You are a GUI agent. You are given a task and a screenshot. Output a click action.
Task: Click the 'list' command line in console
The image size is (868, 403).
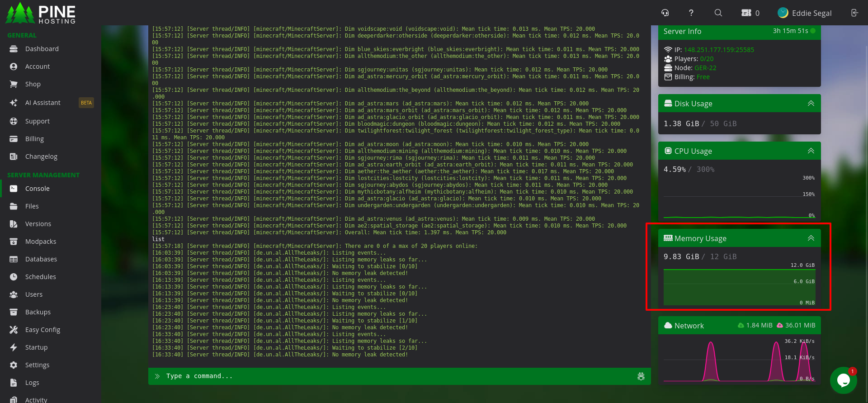pos(158,239)
